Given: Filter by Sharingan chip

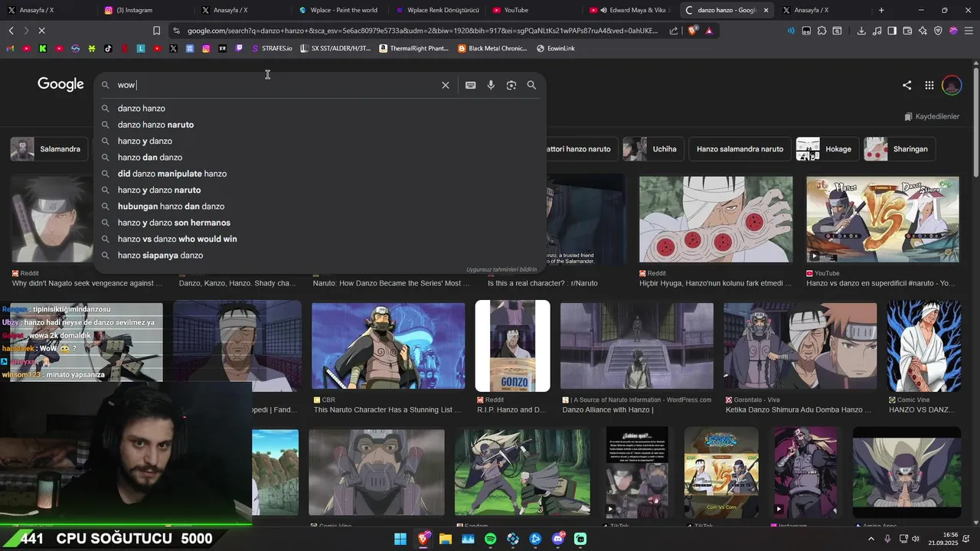Looking at the screenshot, I should [x=899, y=149].
